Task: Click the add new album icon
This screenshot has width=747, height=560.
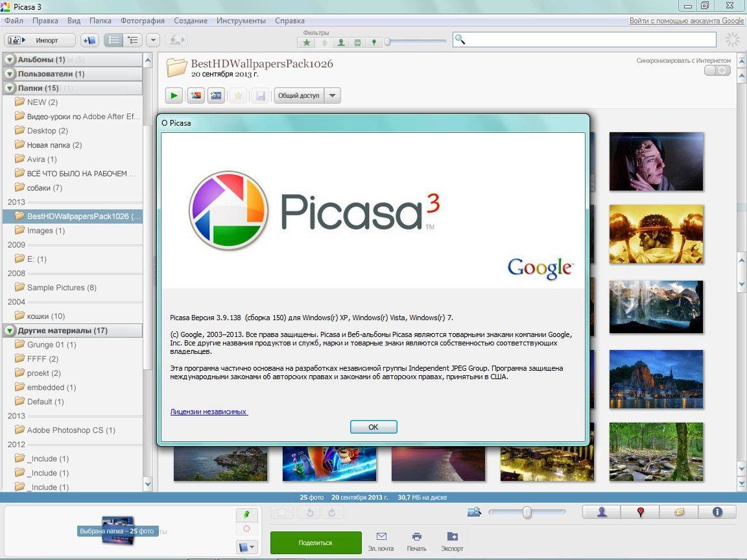Action: (x=89, y=40)
